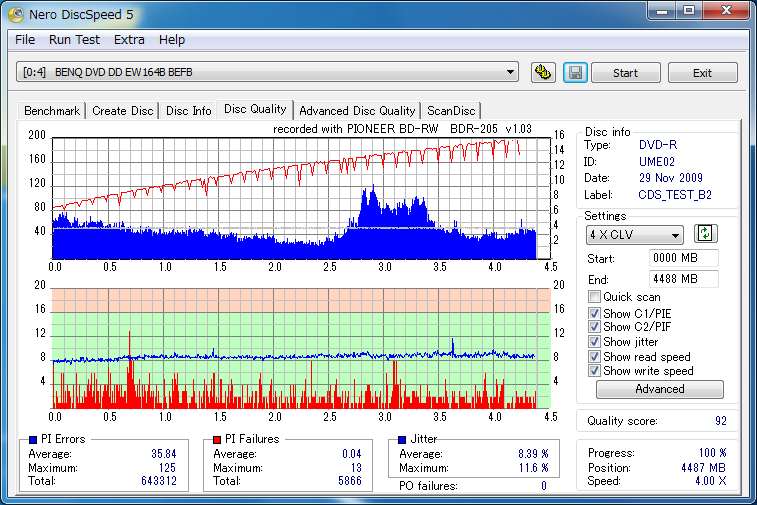This screenshot has height=505, width=757.
Task: Click the Advanced settings button
Action: (659, 389)
